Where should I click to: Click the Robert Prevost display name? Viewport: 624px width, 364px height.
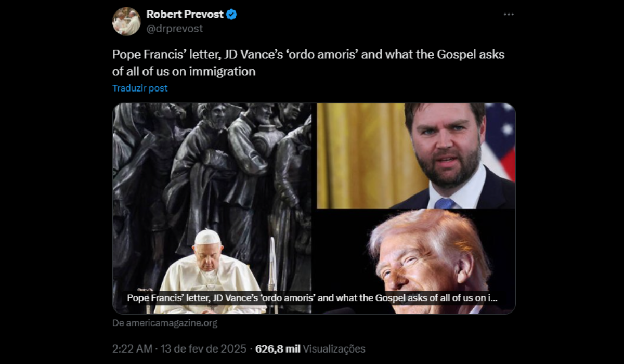[185, 15]
